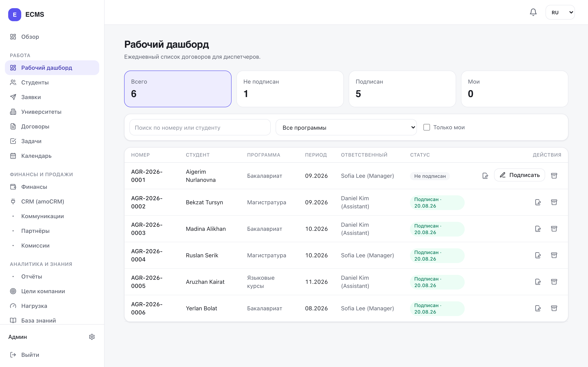Select the Подписан summary card

[402, 89]
